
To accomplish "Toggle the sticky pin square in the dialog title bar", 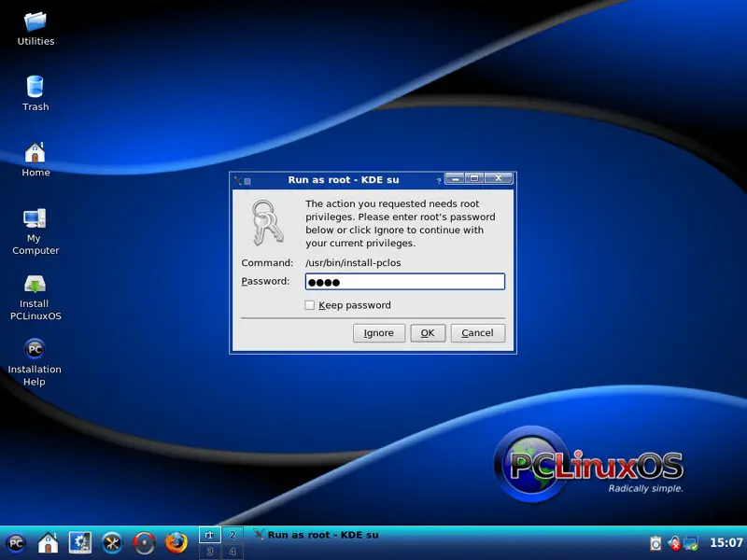I will pos(247,181).
